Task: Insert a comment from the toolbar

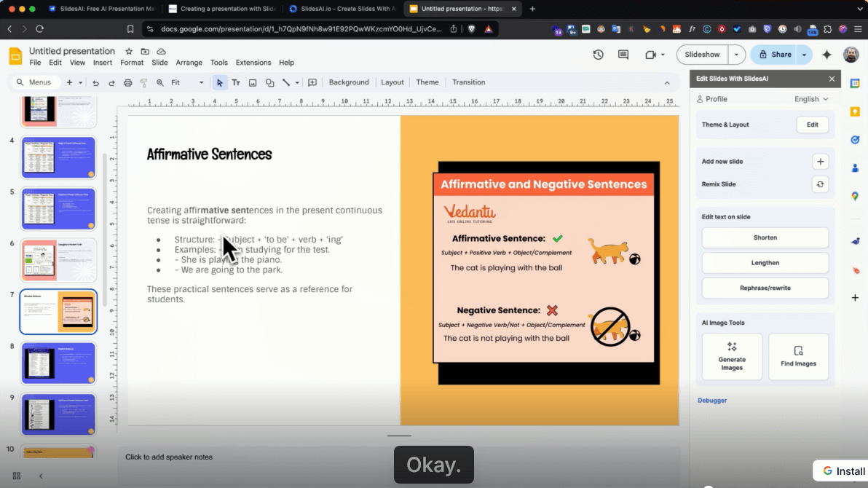Action: coord(312,82)
